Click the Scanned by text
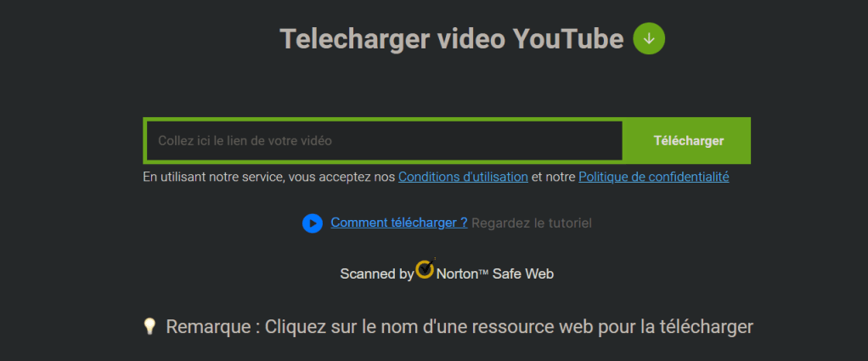 (377, 274)
